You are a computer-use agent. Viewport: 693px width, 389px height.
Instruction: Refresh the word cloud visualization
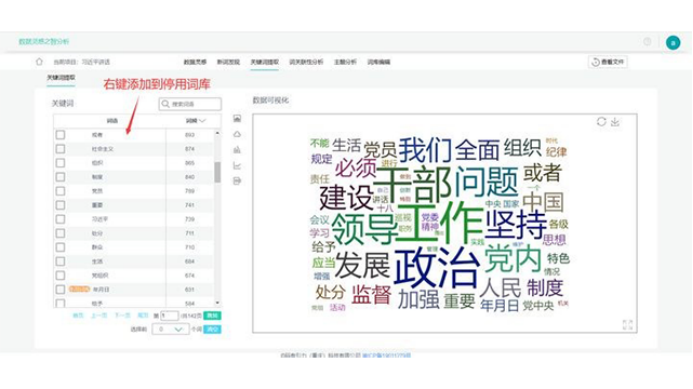[601, 122]
